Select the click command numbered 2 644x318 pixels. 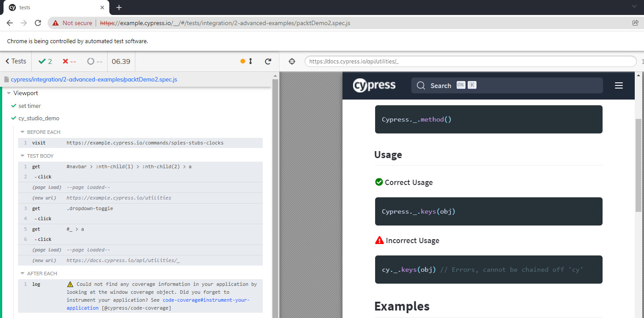[x=140, y=177]
